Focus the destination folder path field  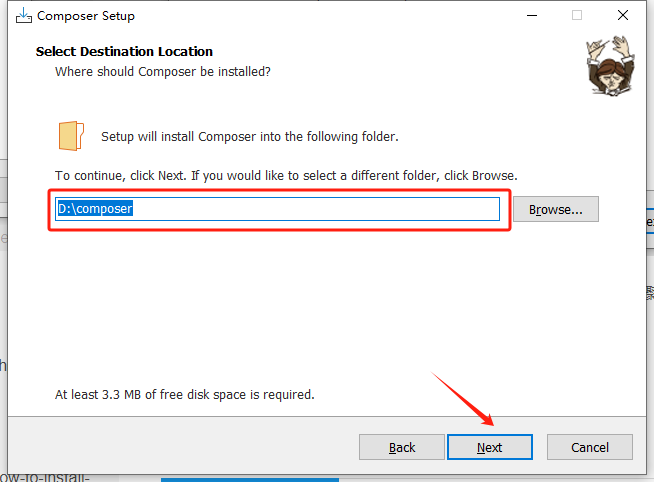point(277,209)
